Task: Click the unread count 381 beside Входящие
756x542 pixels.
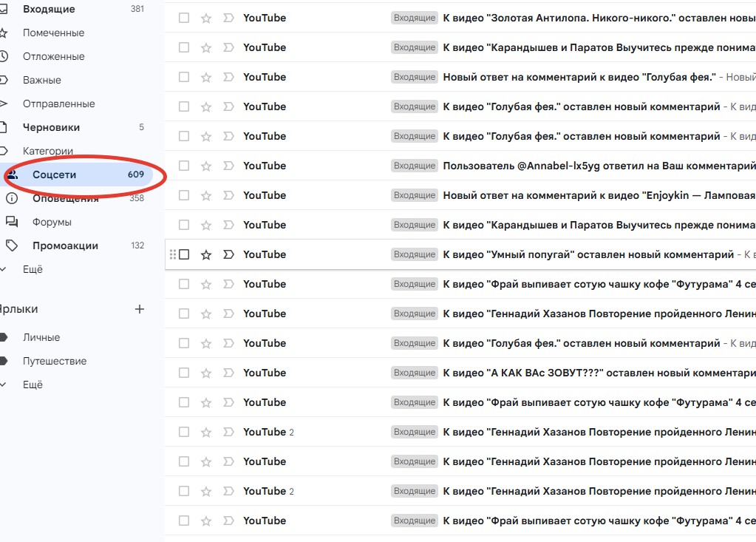Action: point(137,9)
